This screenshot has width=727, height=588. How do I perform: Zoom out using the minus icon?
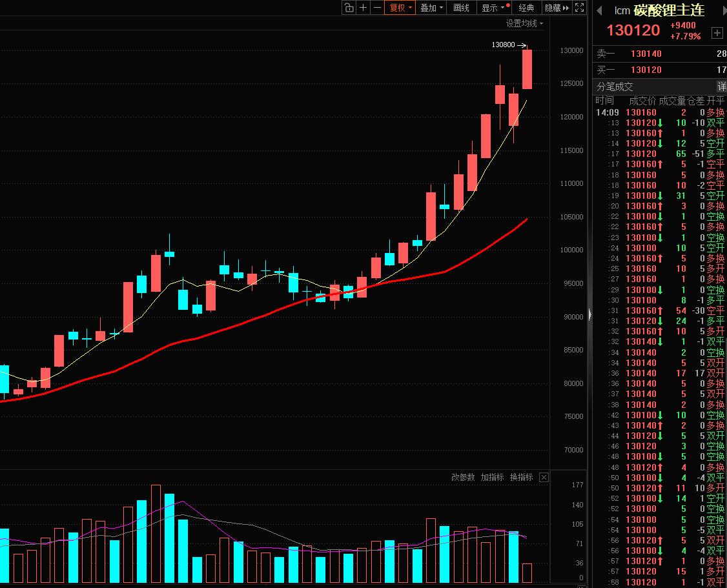(376, 8)
